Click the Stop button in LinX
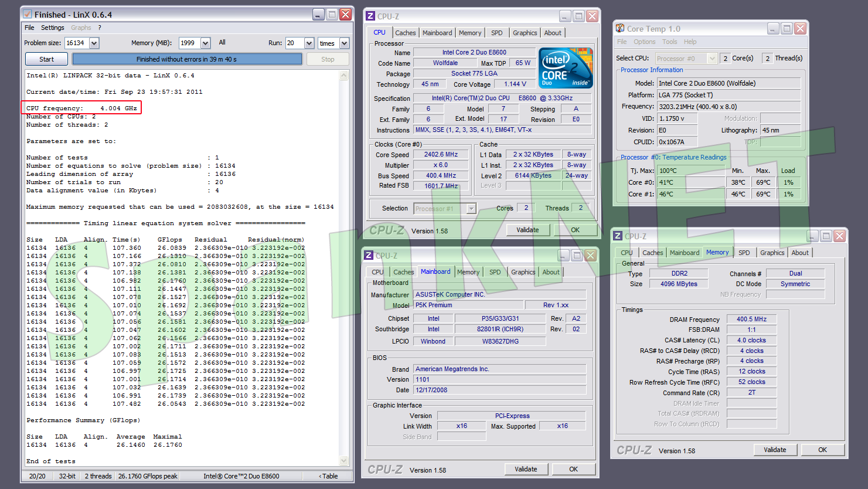868x489 pixels. point(328,59)
